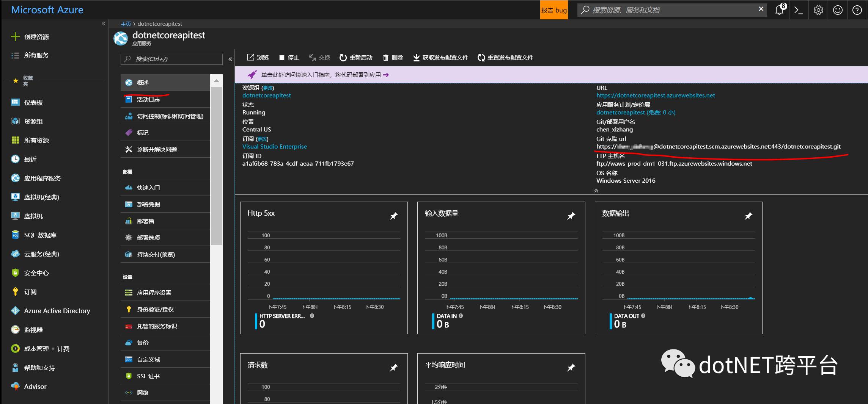The image size is (868, 404).
Task: Pin the 平均响应时间 chart
Action: point(571,367)
